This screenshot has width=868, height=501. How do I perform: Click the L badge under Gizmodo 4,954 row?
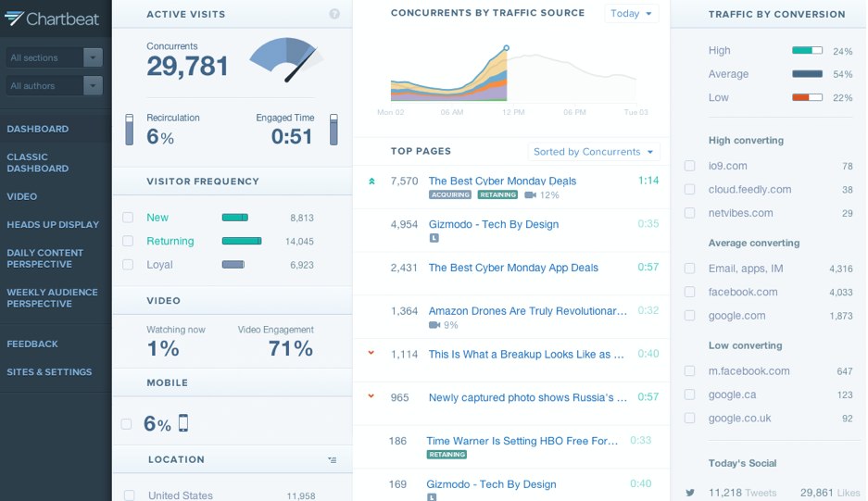coord(434,238)
